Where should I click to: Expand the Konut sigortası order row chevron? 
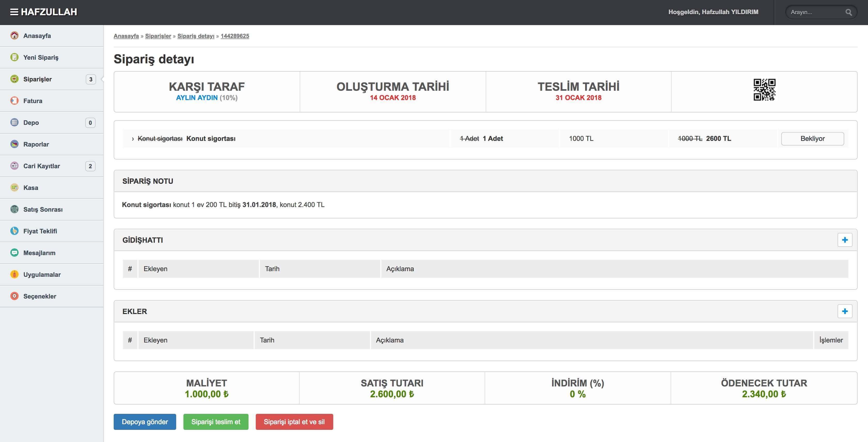(x=133, y=139)
